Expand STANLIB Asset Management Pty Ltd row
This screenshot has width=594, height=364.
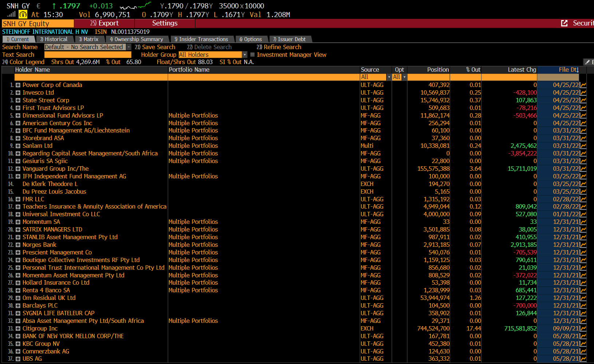tap(18, 237)
